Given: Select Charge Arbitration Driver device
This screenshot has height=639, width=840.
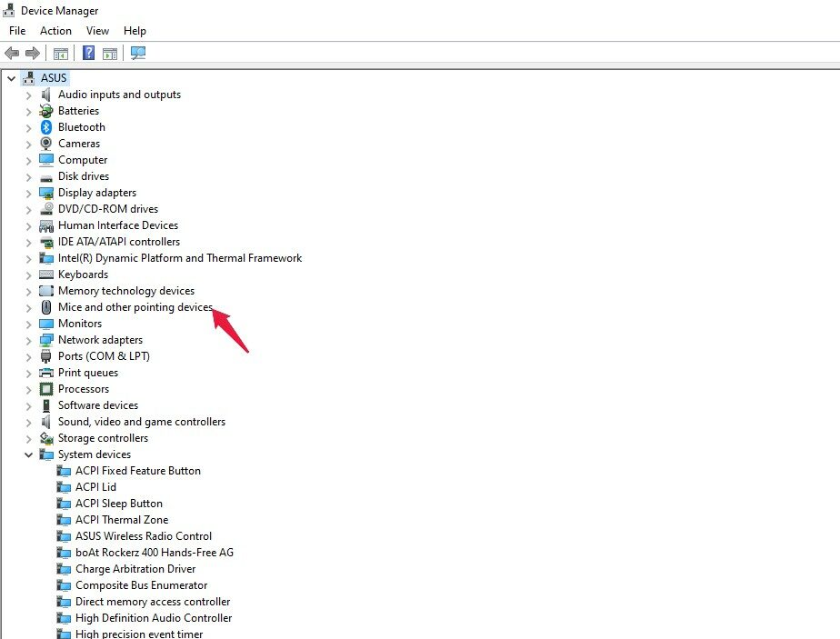Looking at the screenshot, I should pos(135,569).
